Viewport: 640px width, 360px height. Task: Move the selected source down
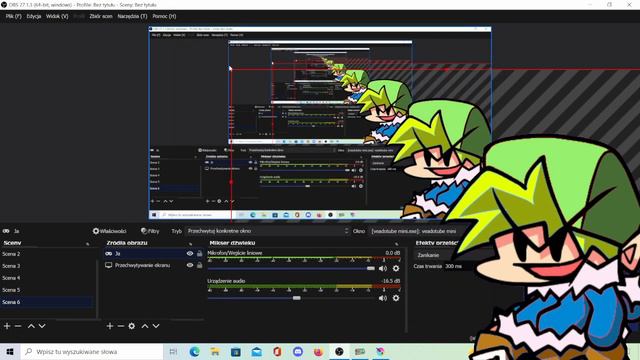(x=156, y=326)
